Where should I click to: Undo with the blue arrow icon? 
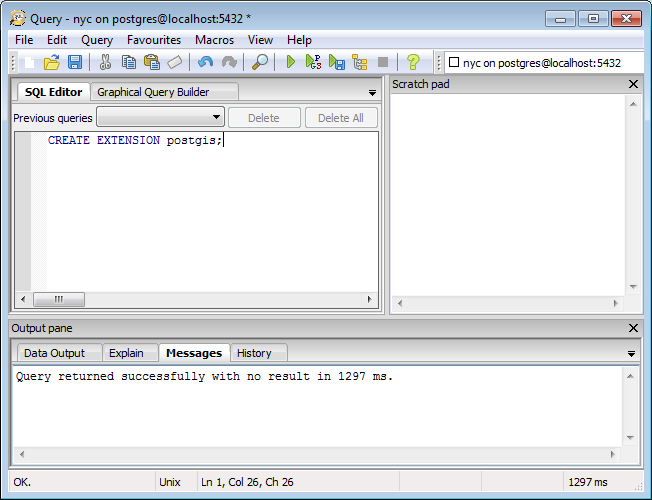(205, 62)
